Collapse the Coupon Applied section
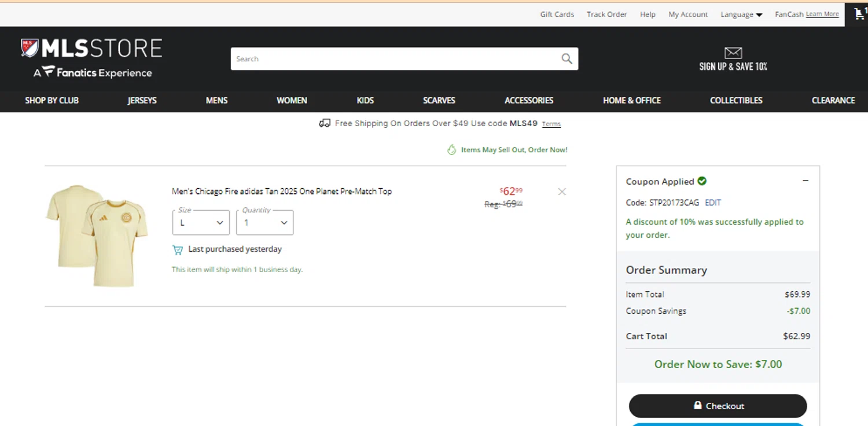868x426 pixels. point(806,181)
